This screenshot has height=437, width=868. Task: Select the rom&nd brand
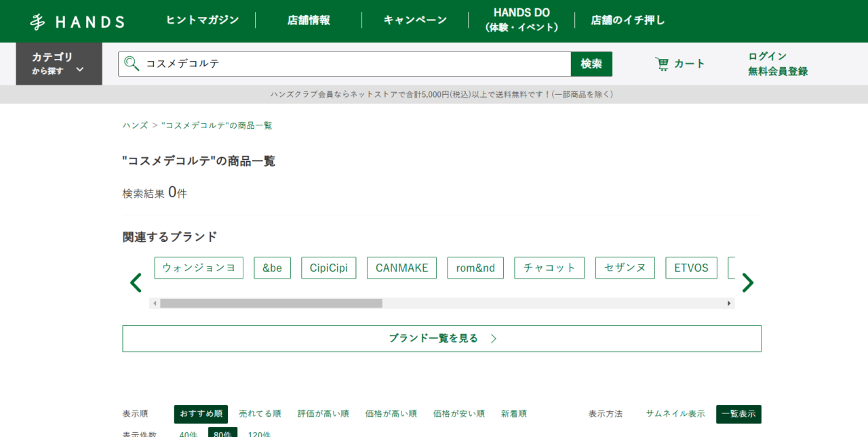475,268
